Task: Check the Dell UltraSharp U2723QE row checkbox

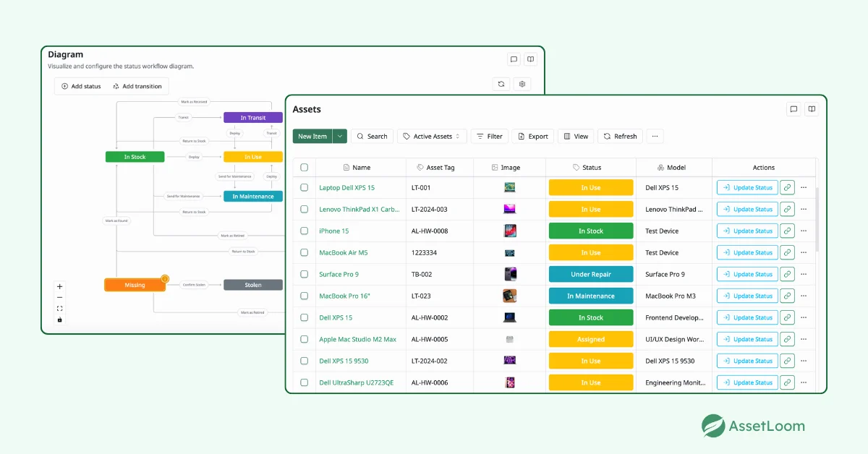Action: point(305,382)
